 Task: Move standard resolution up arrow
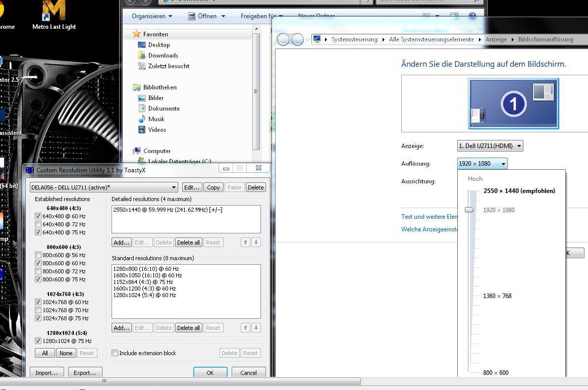point(246,328)
